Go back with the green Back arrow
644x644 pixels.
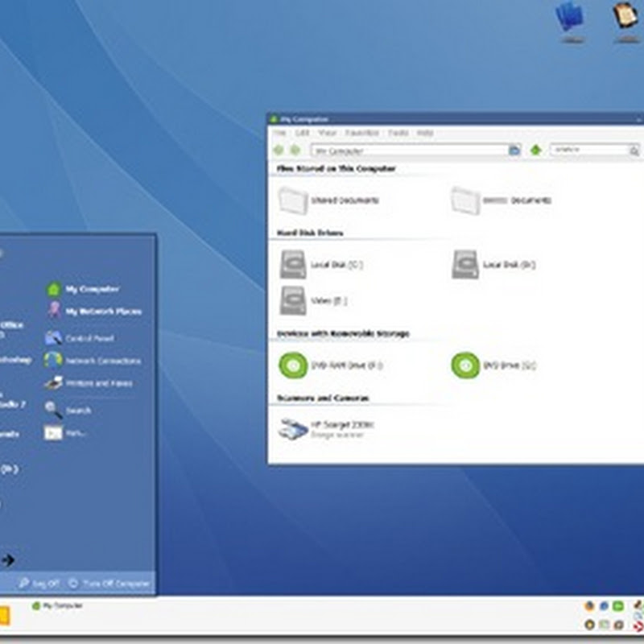(279, 151)
